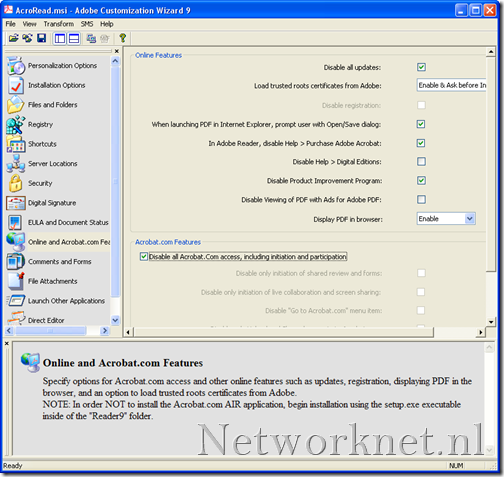Click sidebar horizontal scroll left arrow

click(9, 331)
